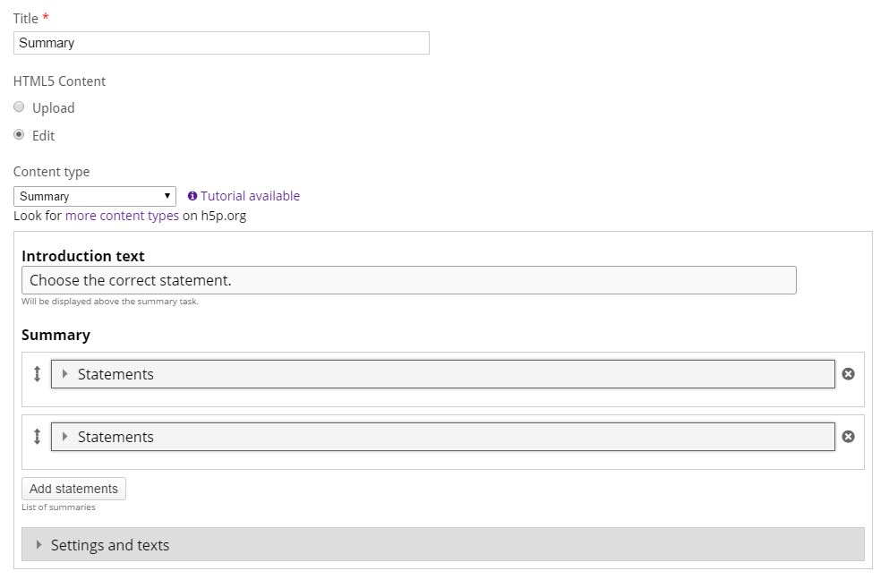Viewport: 889px width, 588px height.
Task: Open the Tutorial available link
Action: [x=250, y=196]
